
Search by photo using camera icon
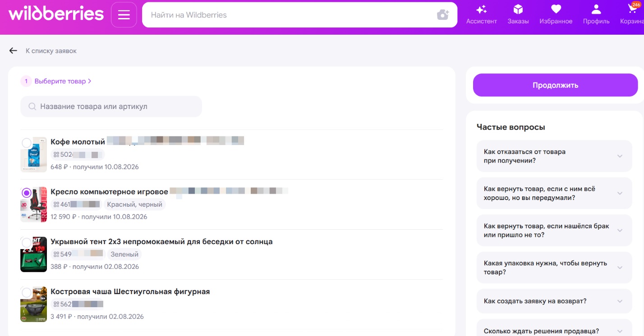tap(443, 15)
